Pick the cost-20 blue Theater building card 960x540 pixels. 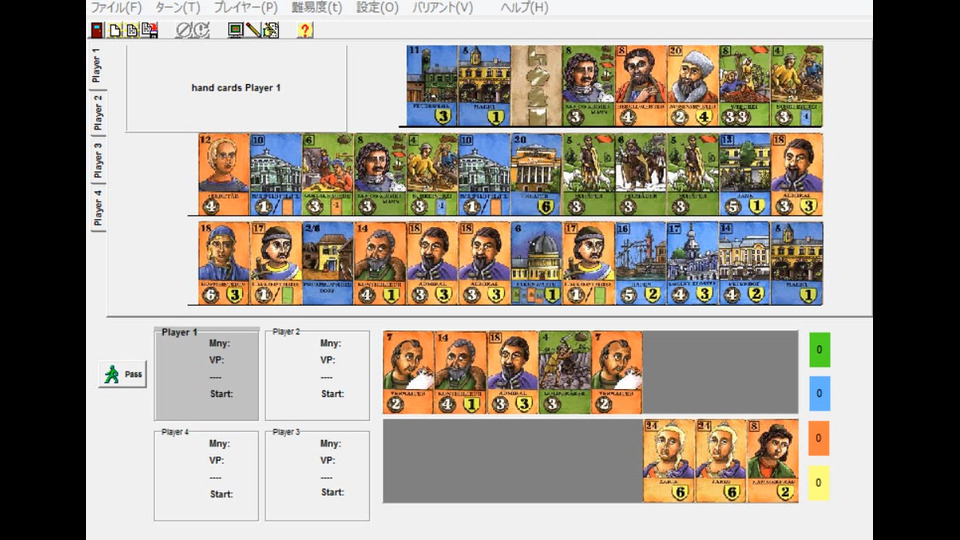(x=536, y=174)
